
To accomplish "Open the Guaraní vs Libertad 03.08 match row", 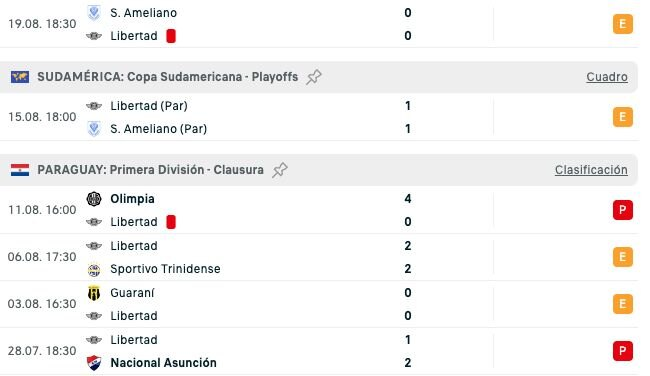I will [319, 304].
